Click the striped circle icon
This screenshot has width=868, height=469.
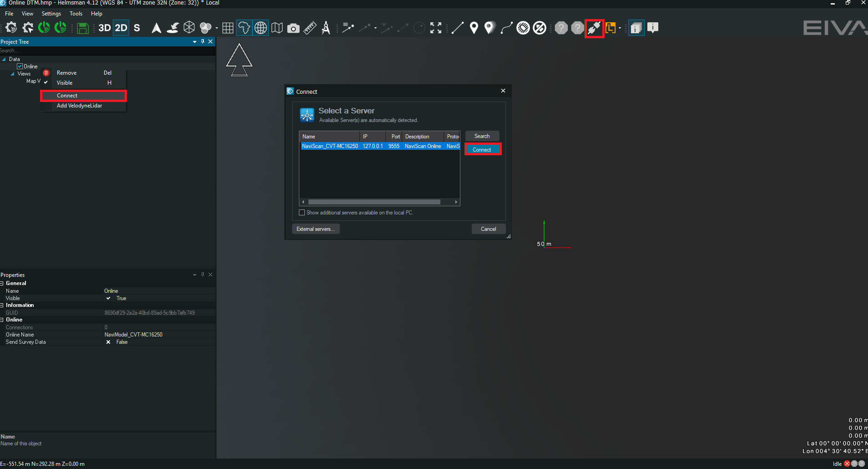point(523,28)
